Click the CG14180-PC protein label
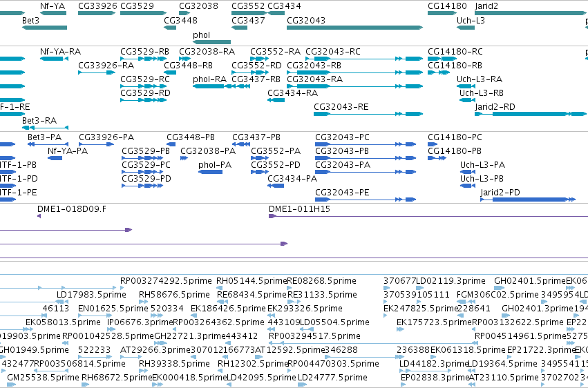 (x=455, y=137)
